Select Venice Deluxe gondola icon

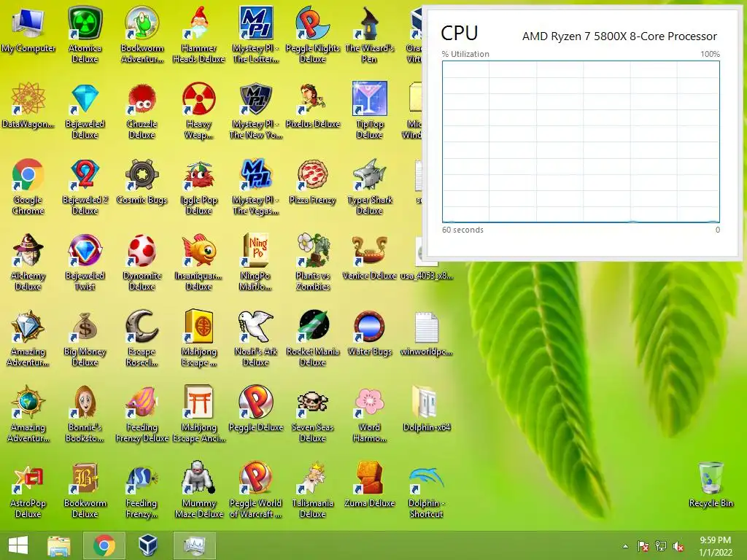pos(369,251)
